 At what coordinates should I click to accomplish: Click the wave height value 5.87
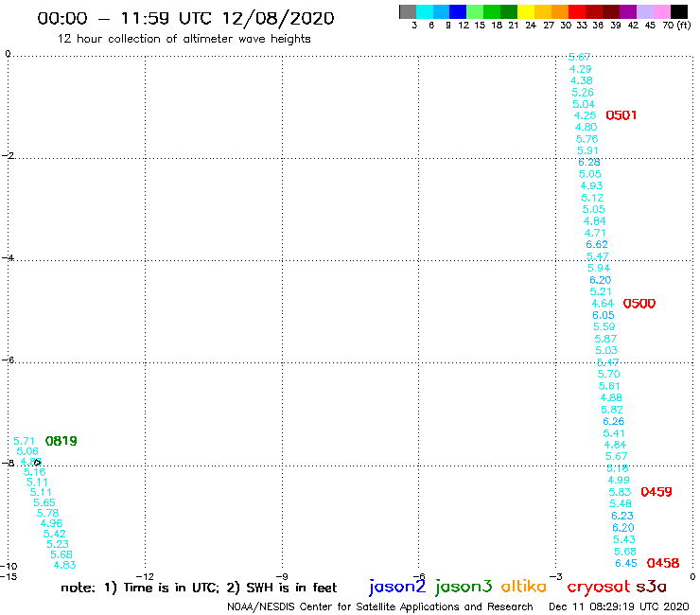(x=605, y=339)
